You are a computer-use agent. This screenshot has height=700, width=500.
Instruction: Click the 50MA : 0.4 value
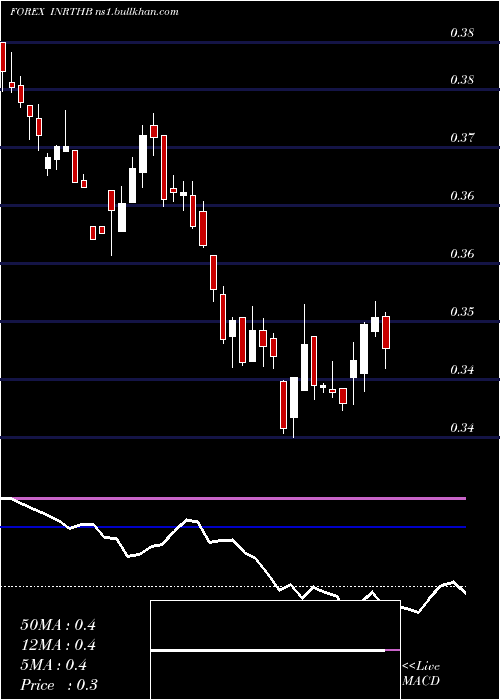click(x=58, y=625)
